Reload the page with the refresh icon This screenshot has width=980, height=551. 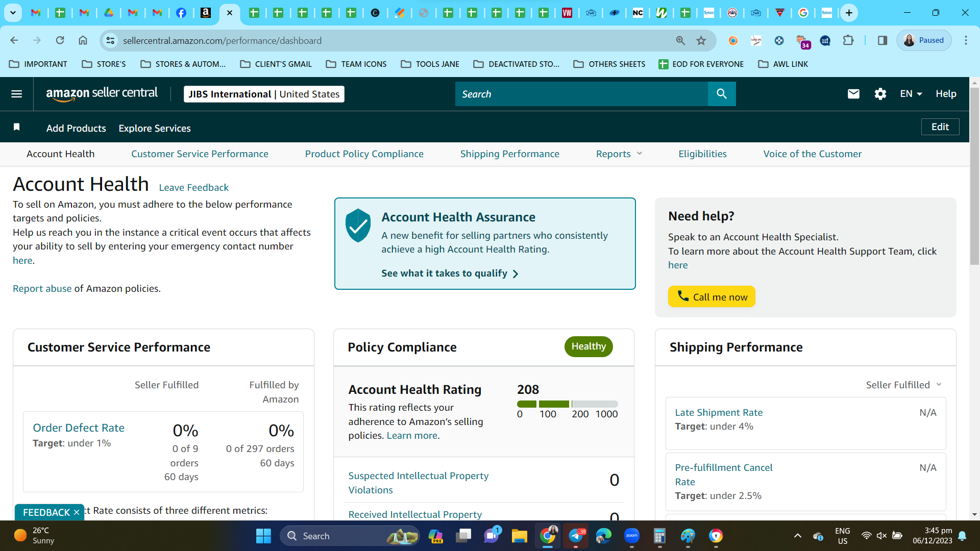(60, 40)
